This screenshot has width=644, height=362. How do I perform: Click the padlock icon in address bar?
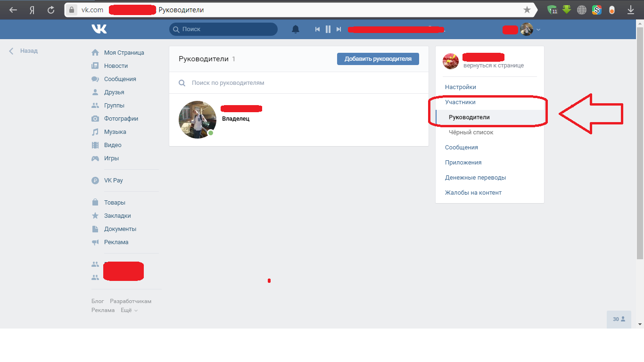point(72,9)
